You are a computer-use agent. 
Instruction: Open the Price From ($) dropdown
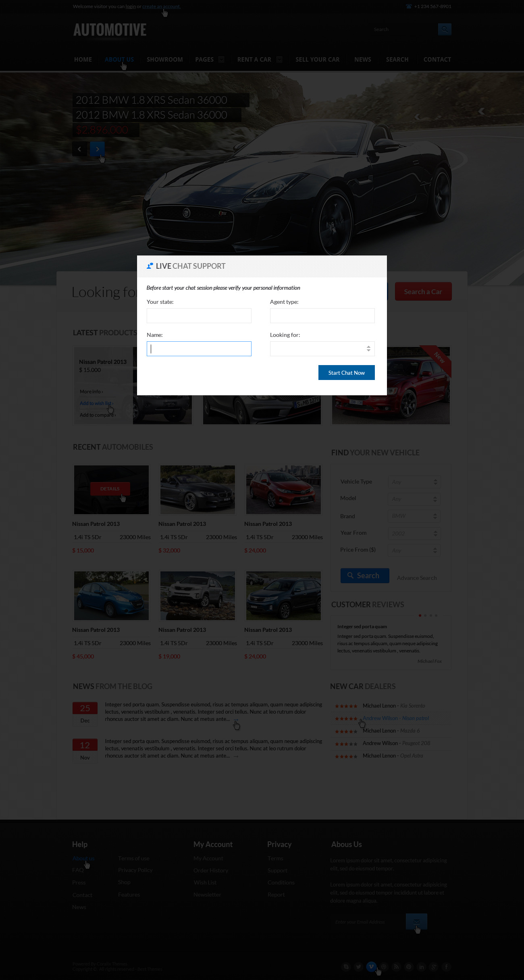click(414, 550)
